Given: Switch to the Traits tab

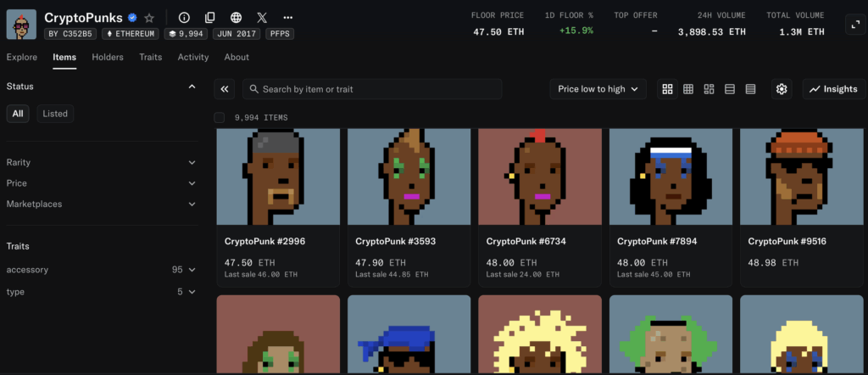Looking at the screenshot, I should (151, 57).
